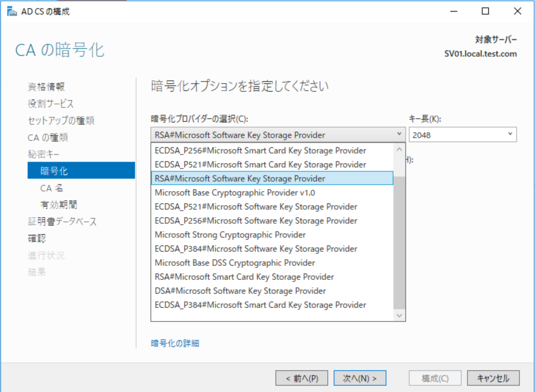This screenshot has height=392, width=535.
Task: Go to 確認 step in sidebar
Action: tap(37, 238)
